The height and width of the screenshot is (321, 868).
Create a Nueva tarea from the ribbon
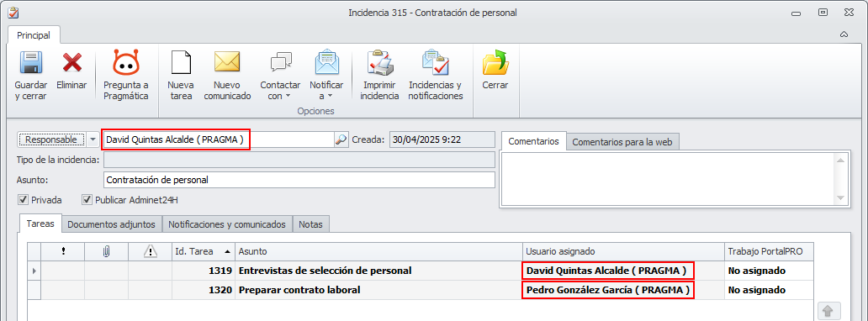(x=181, y=62)
